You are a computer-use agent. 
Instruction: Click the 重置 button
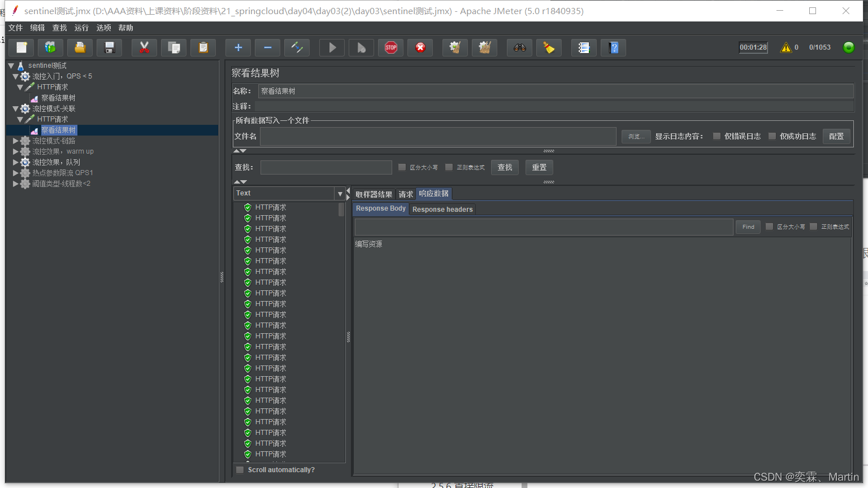click(x=539, y=167)
